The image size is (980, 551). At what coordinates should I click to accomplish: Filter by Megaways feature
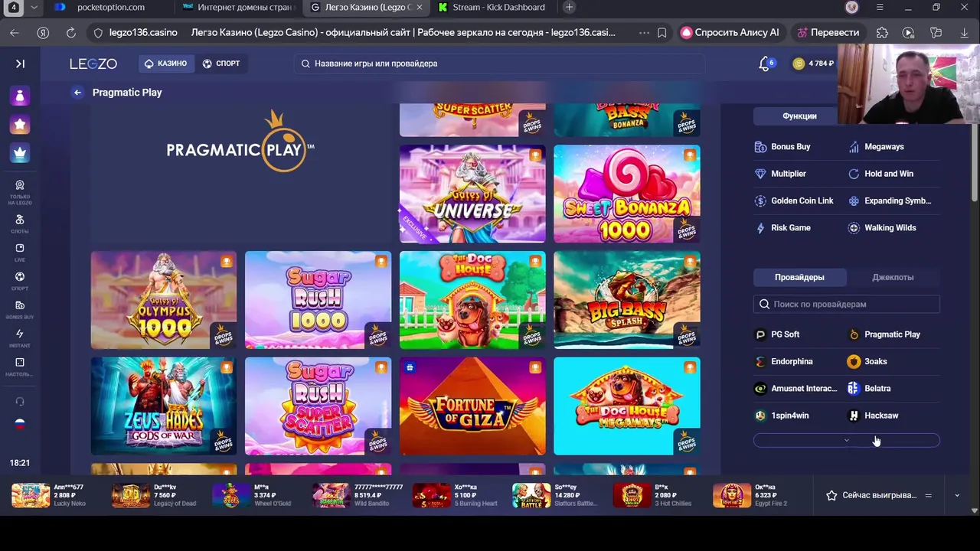coord(876,147)
